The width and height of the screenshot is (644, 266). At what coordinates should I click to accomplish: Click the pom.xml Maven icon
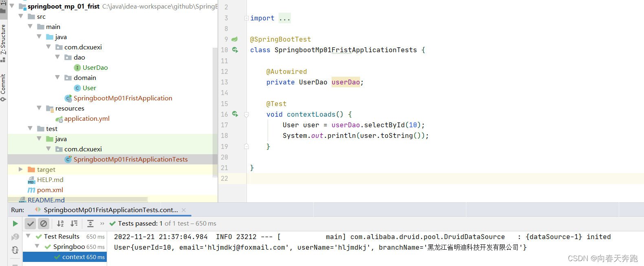point(31,190)
